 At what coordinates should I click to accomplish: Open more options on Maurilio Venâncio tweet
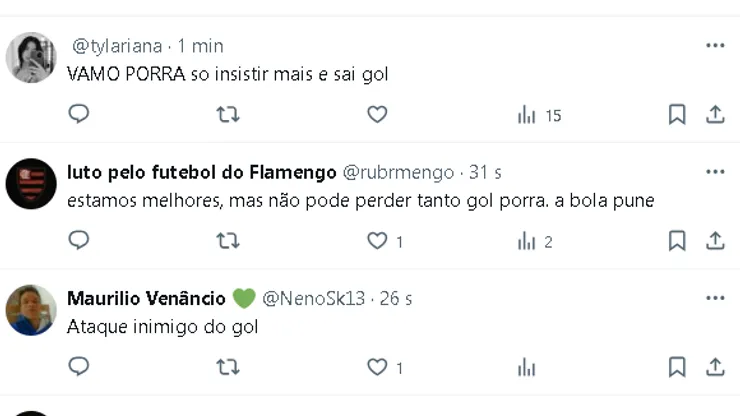[x=715, y=298]
